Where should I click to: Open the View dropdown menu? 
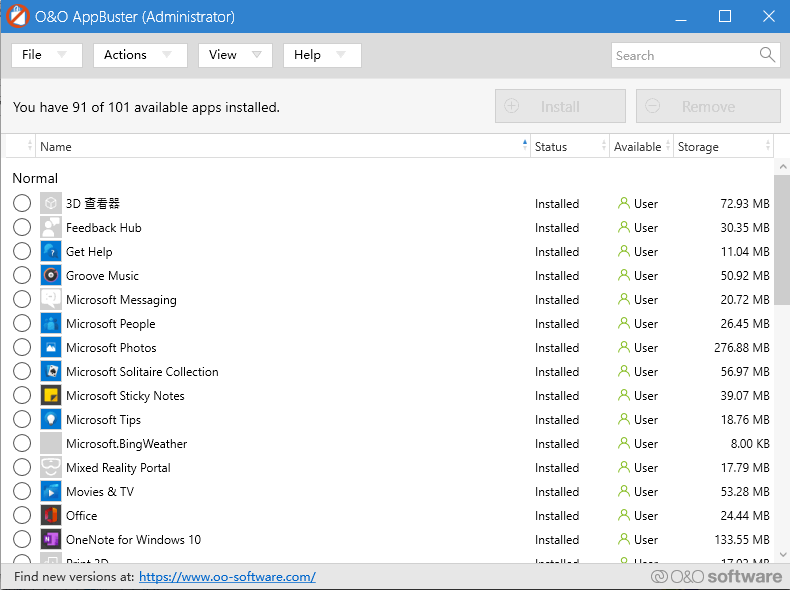[235, 55]
